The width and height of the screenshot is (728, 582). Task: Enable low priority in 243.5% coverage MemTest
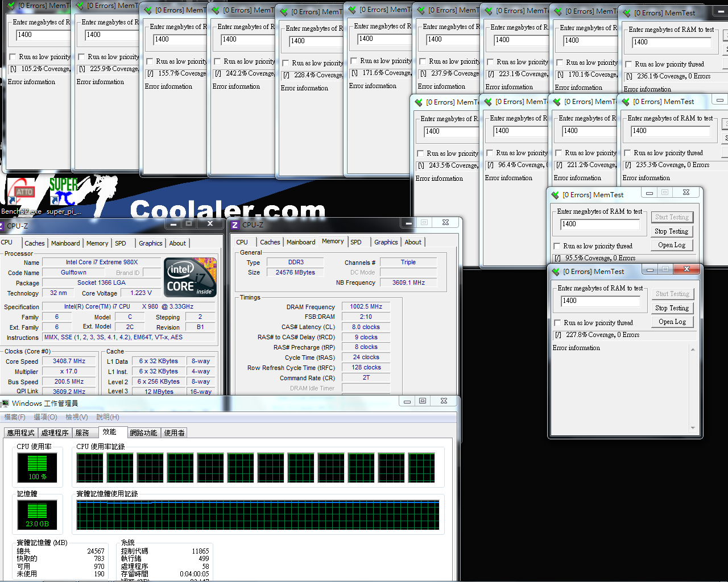coord(420,153)
